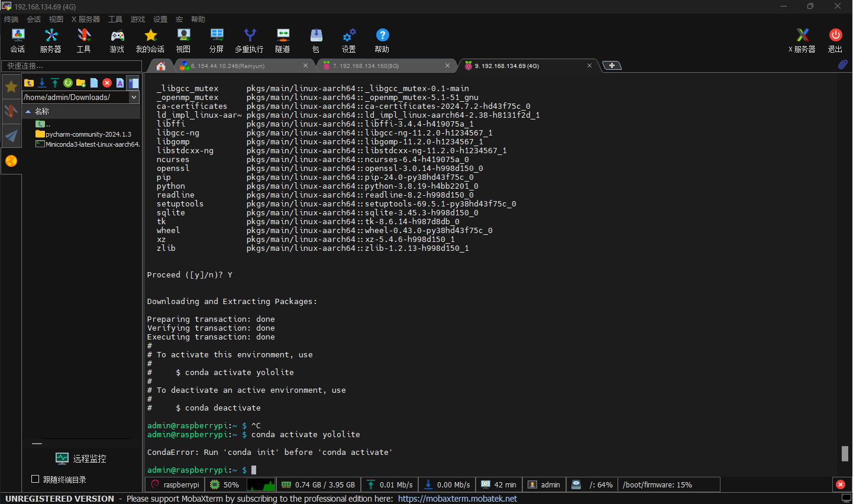853x504 pixels.
Task: Click the home tab icon
Action: [161, 66]
